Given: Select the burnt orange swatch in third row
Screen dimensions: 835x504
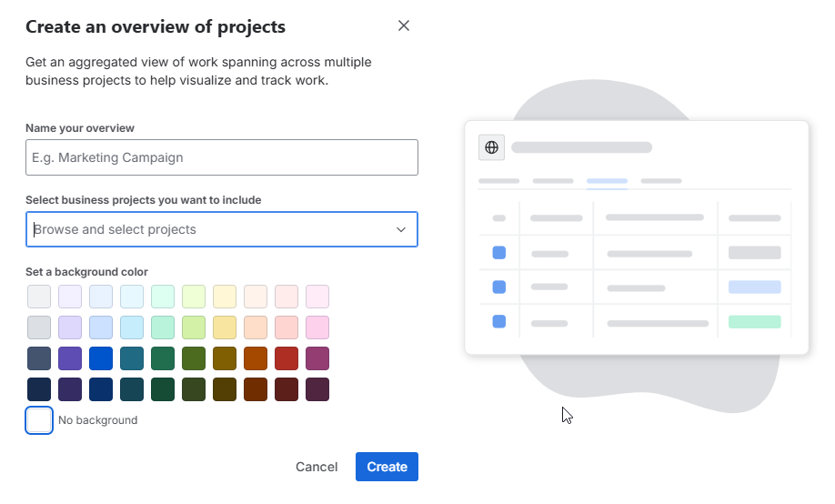Looking at the screenshot, I should click(255, 358).
